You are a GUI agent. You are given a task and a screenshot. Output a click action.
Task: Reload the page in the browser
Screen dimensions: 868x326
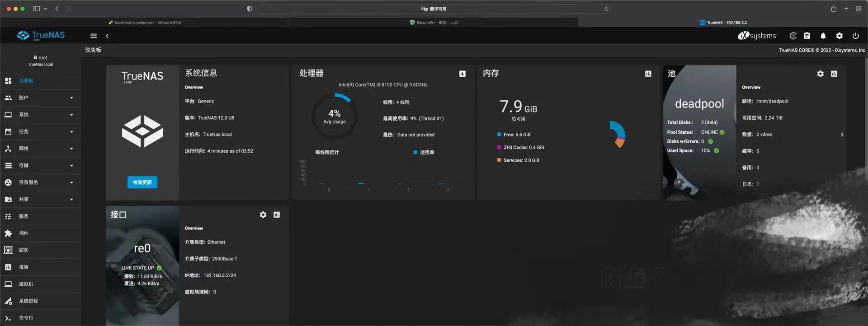click(x=606, y=9)
